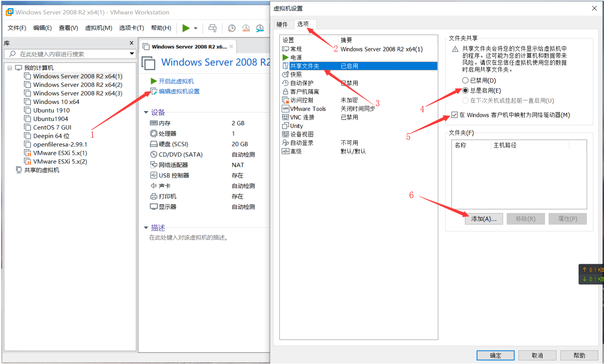Screen dimensions: 604x364
Task: Revert to snapshot via orange arrow toolbar icon
Action: [x=246, y=28]
